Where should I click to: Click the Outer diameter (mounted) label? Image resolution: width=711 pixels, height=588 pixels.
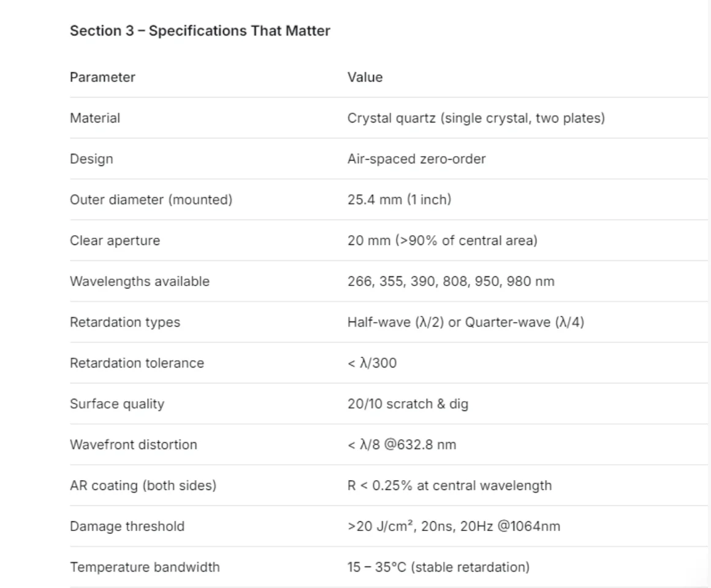click(x=151, y=200)
